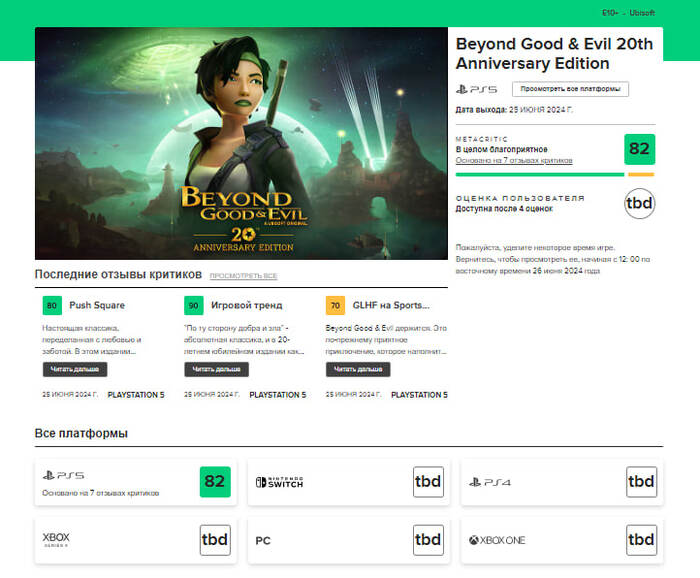Image resolution: width=700 pixels, height=578 pixels.
Task: Choose the Xbox Series X platform card
Action: click(134, 540)
